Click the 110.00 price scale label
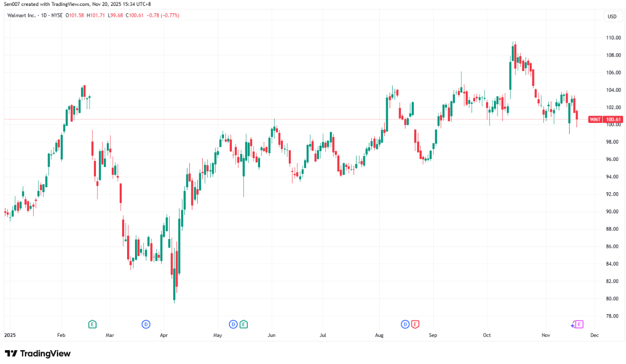Screen dimensions: 626x364 pos(613,38)
